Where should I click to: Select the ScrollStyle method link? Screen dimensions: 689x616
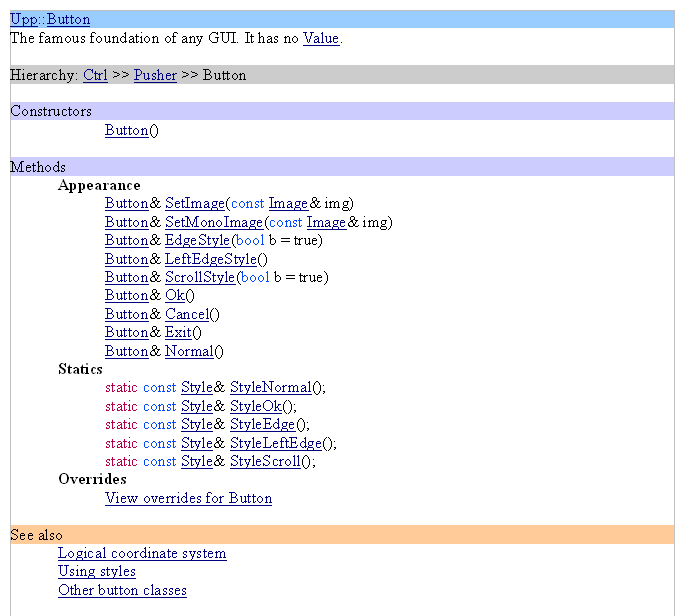200,277
